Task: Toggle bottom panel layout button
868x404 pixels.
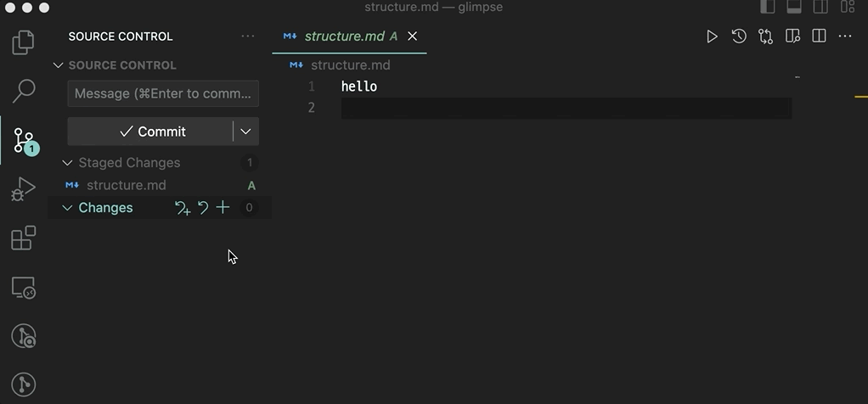Action: point(794,8)
